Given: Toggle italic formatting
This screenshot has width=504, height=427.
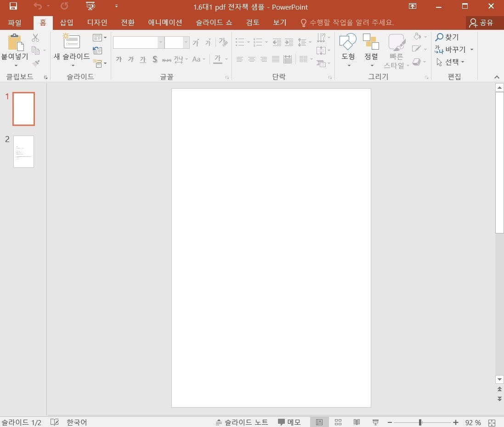Looking at the screenshot, I should (131, 59).
